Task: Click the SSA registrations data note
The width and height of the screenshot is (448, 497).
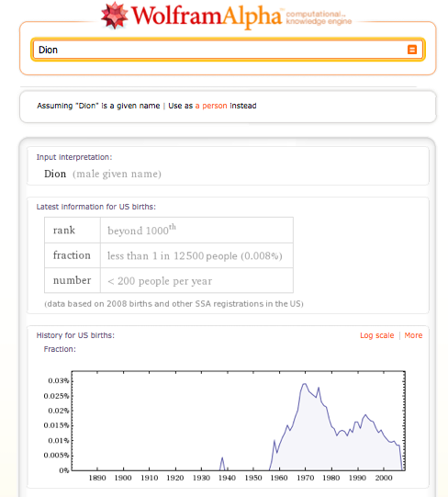Action: click(174, 304)
